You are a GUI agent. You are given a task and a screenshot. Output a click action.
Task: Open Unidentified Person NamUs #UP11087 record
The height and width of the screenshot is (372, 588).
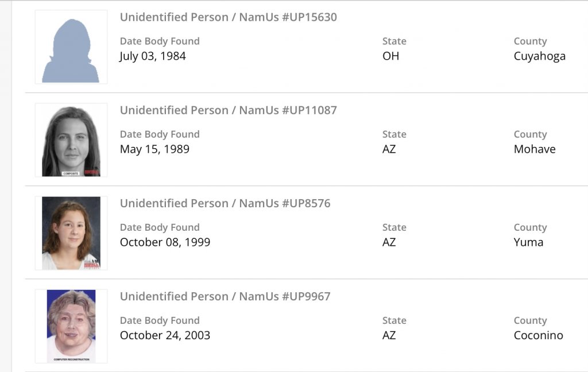[228, 110]
